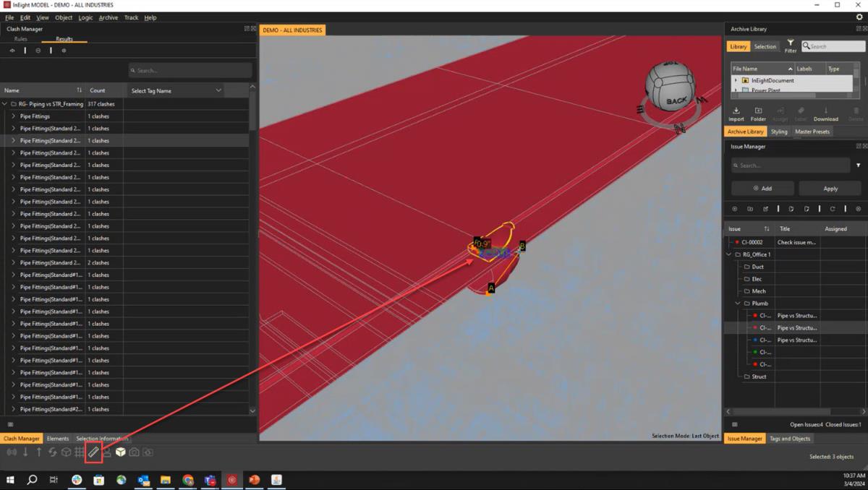Open Google Chrome from the taskbar

(x=188, y=480)
